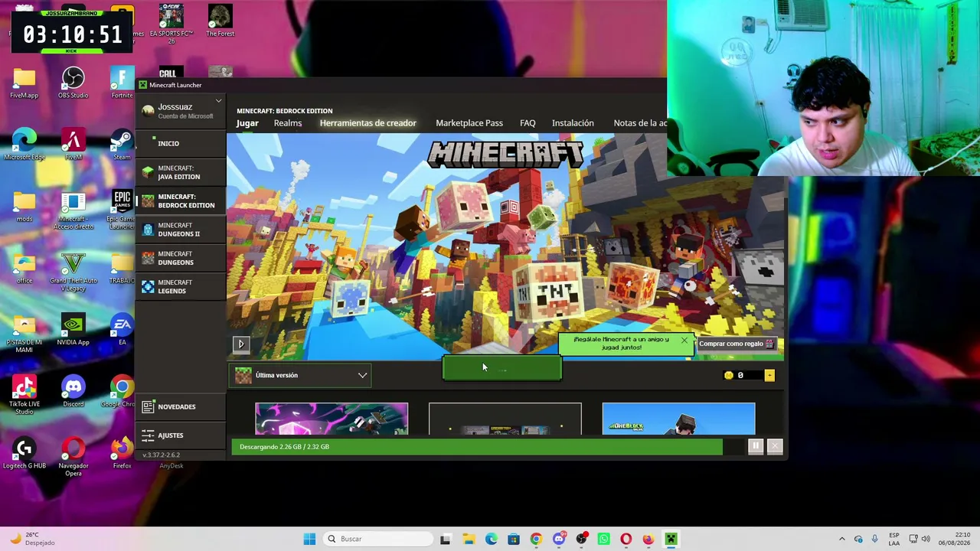Select TikTok LIVE Studio desktop shortcut
Image resolution: width=980 pixels, height=551 pixels.
pos(24,396)
